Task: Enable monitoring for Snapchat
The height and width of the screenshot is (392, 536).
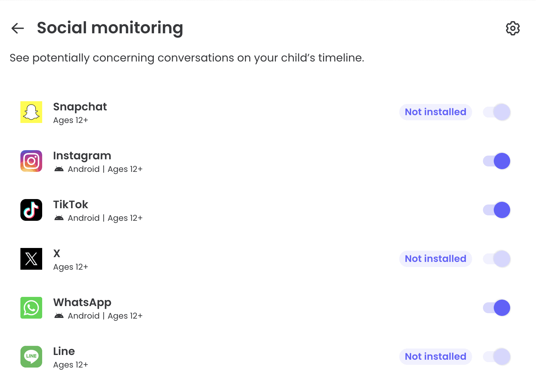Action: tap(496, 112)
